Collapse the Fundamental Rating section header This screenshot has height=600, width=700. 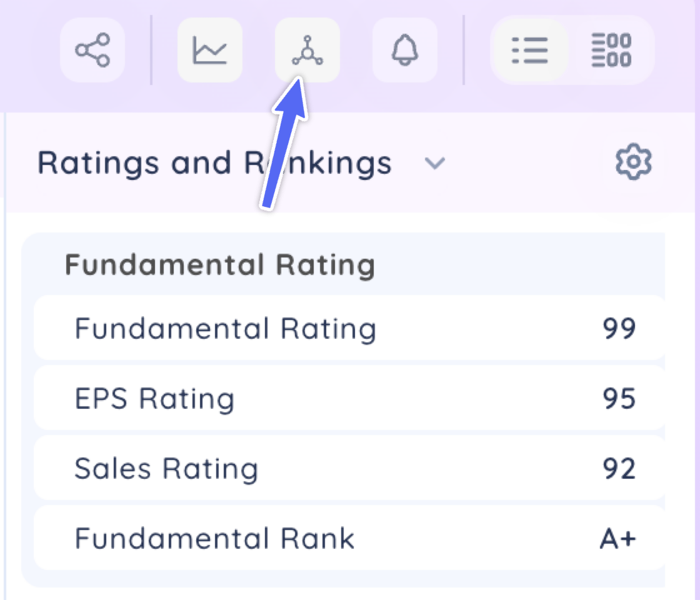pos(221,265)
